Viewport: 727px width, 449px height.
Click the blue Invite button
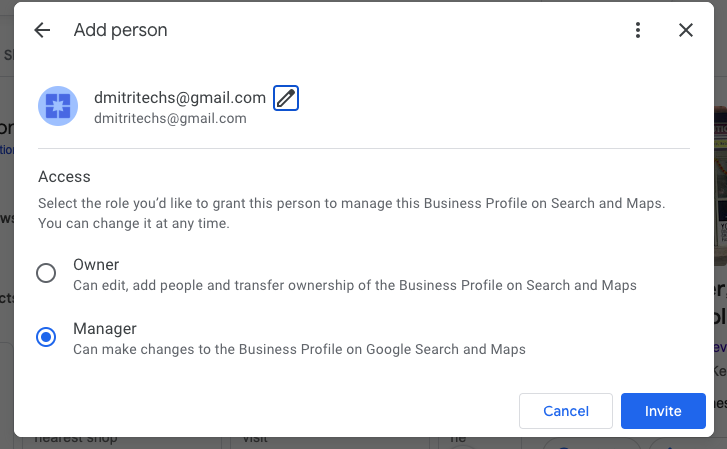(663, 411)
